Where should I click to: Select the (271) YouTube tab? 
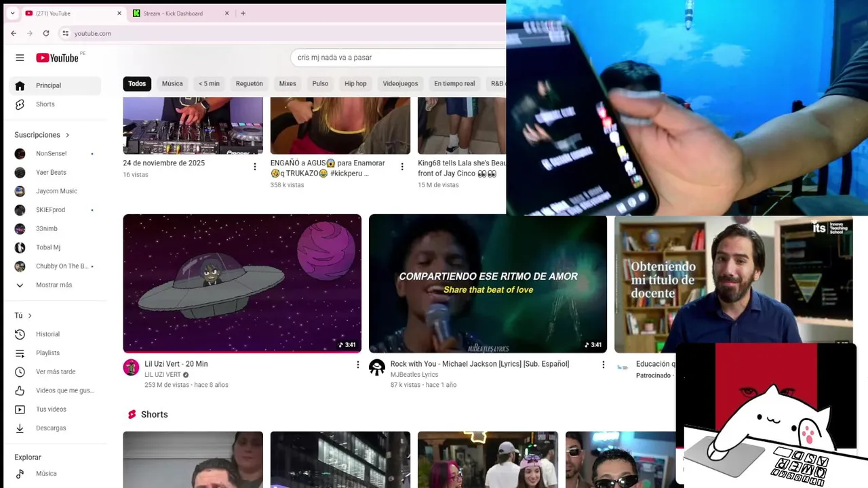[x=73, y=13]
